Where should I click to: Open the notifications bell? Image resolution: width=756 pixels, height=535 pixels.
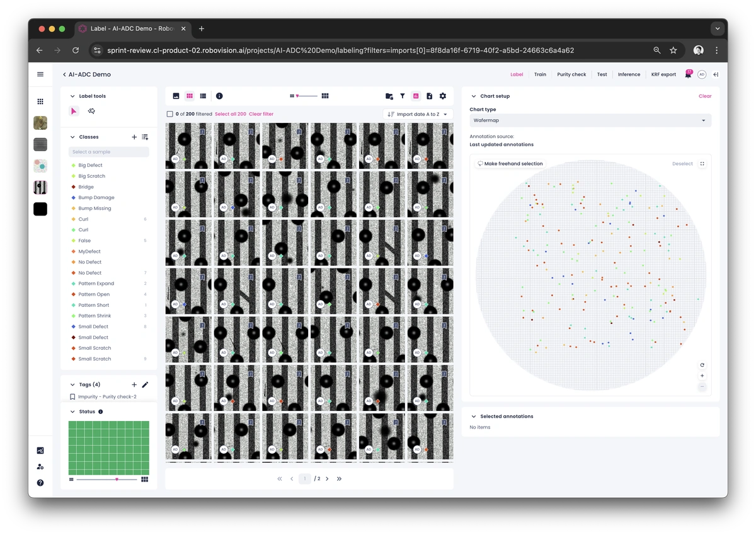[689, 74]
